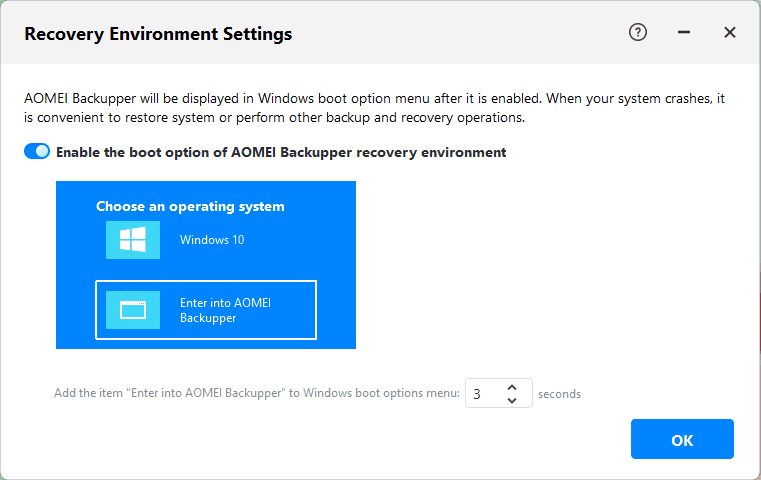Open the help question mark icon

(x=638, y=33)
